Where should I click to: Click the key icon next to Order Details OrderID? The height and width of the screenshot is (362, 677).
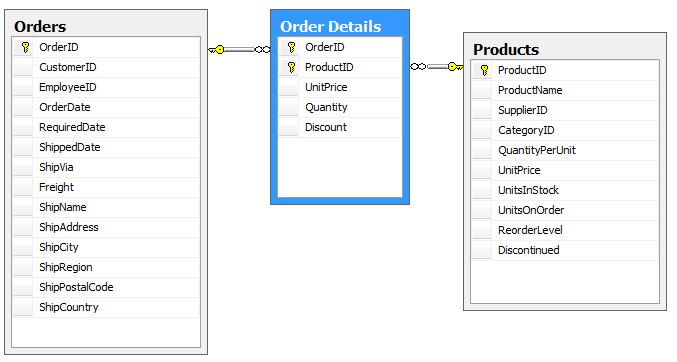point(291,47)
